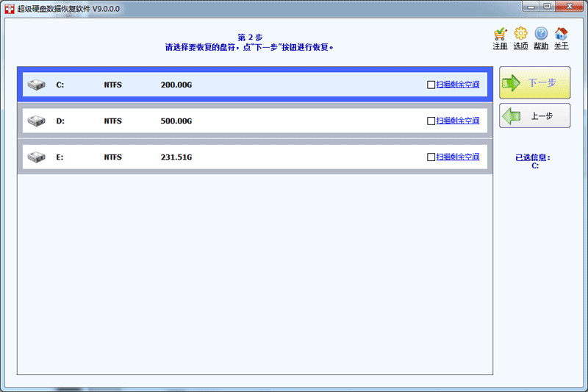Click the D: drive disk icon

point(37,121)
